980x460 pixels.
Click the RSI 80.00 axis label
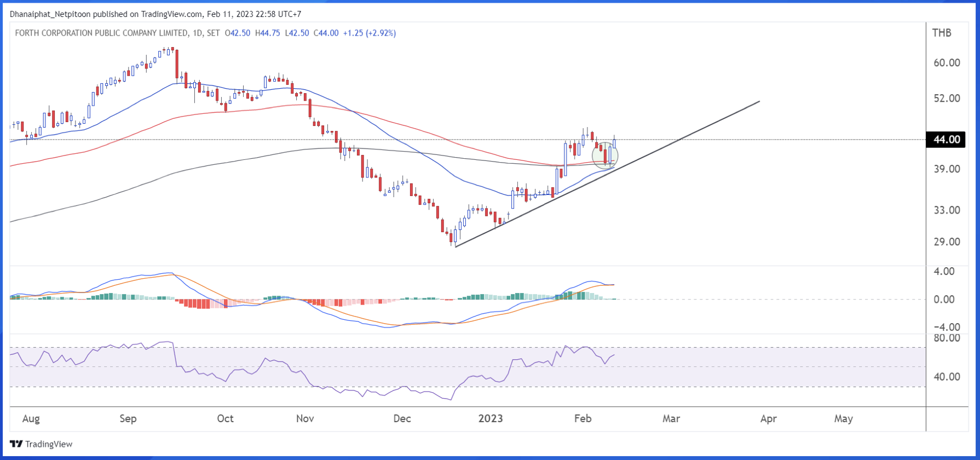[947, 338]
